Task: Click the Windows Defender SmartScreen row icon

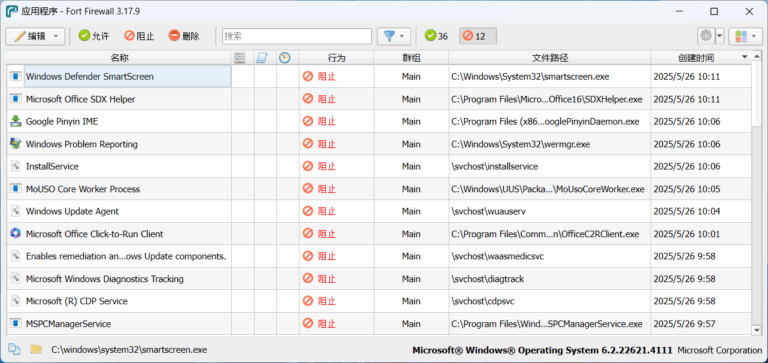Action: pyautogui.click(x=16, y=76)
